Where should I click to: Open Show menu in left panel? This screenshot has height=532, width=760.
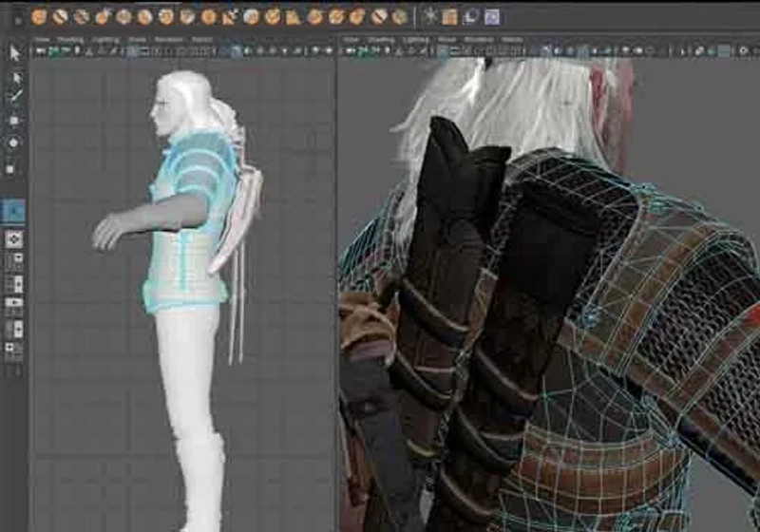(137, 40)
